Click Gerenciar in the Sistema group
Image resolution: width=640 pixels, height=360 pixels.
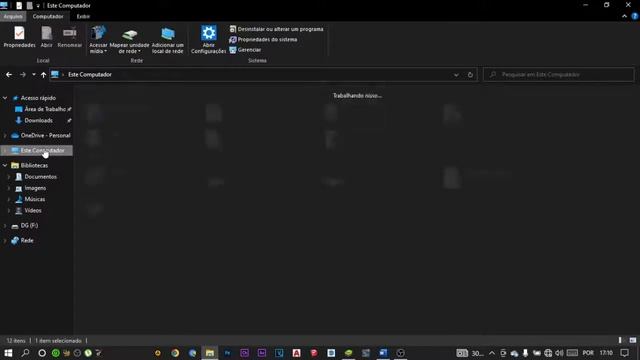tap(245, 50)
